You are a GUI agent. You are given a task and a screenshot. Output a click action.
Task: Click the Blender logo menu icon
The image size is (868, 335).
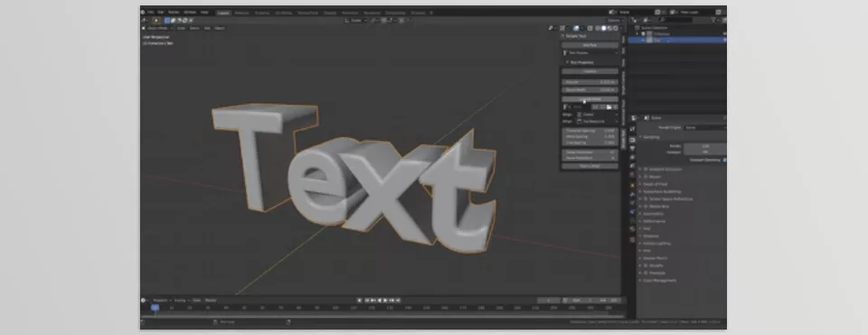pos(143,12)
